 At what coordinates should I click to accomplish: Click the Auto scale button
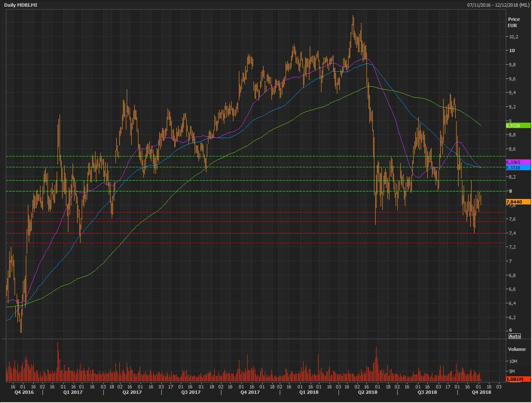coord(514,336)
